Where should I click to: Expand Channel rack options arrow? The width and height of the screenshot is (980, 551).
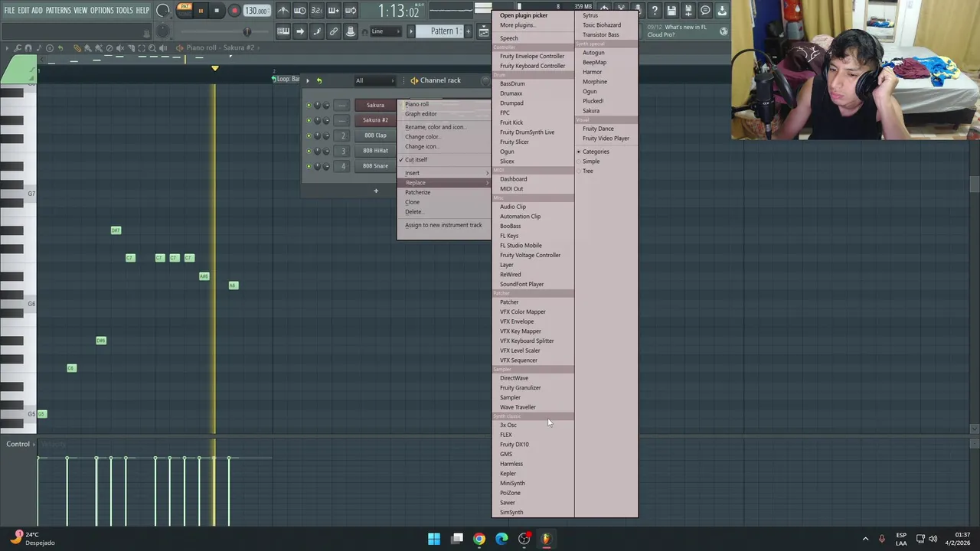pos(308,80)
